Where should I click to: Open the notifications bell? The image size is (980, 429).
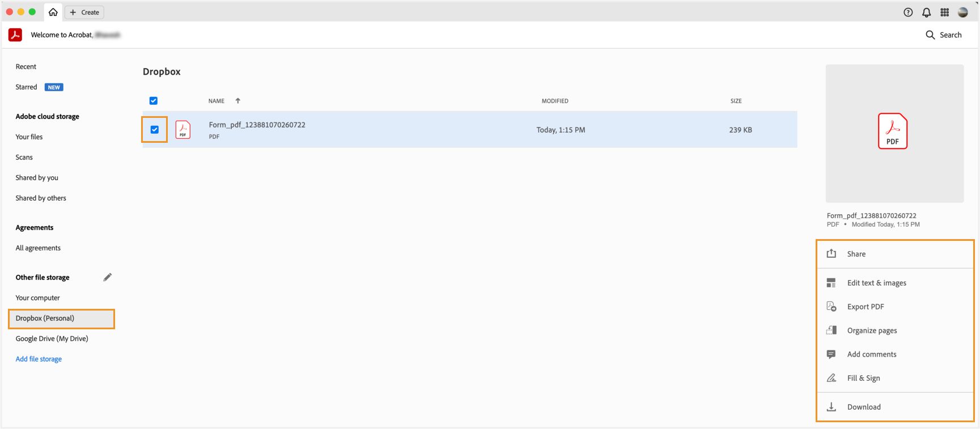tap(927, 12)
